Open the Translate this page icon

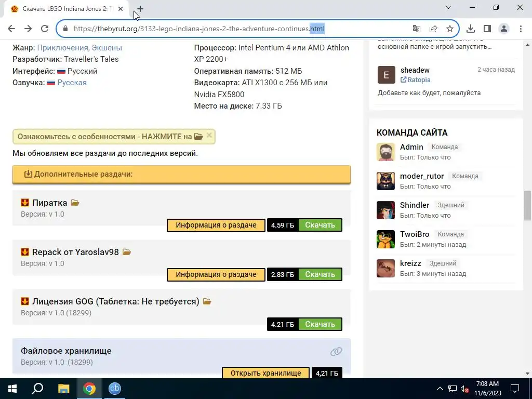point(417,29)
